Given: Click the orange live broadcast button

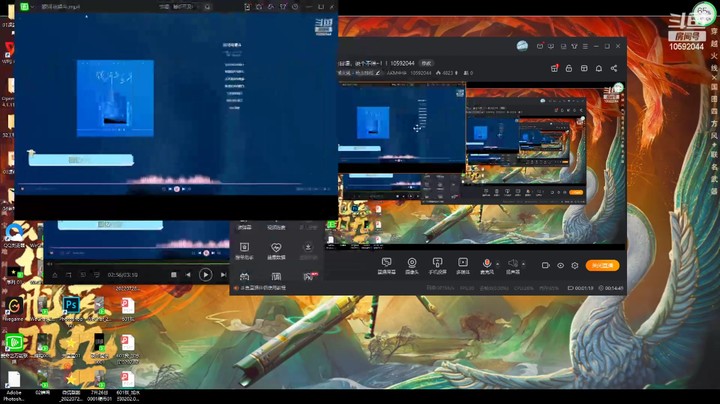Looking at the screenshot, I should [x=602, y=265].
